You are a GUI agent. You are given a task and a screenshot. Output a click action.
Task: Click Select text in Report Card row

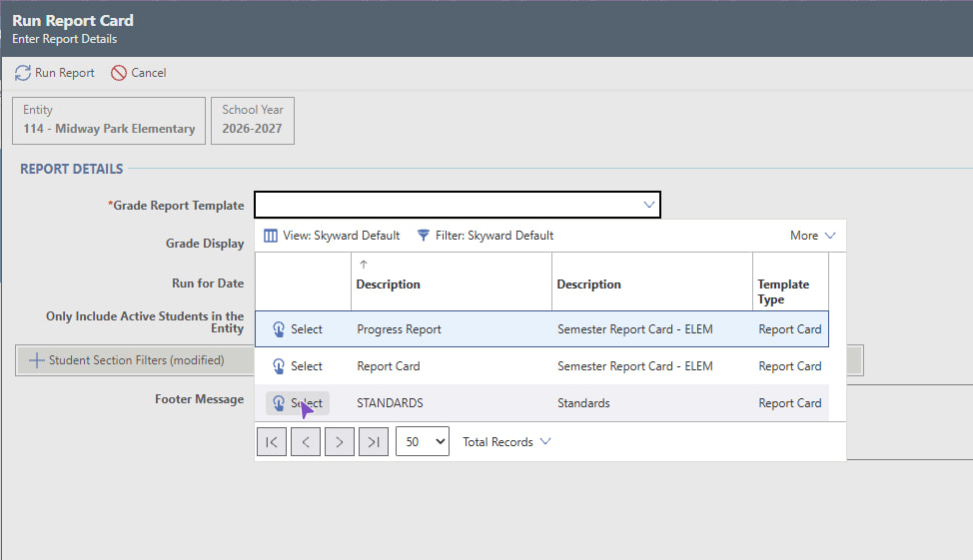307,366
